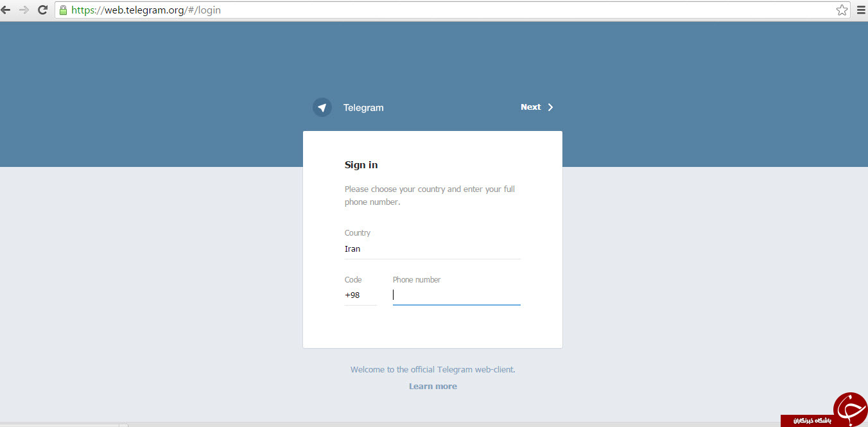Click the Sign in heading
868x427 pixels.
361,165
